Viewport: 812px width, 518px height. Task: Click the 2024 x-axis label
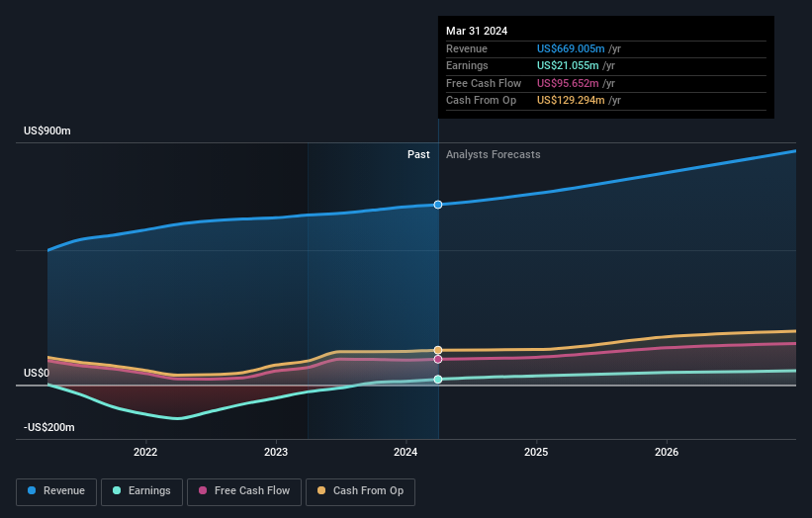(406, 453)
